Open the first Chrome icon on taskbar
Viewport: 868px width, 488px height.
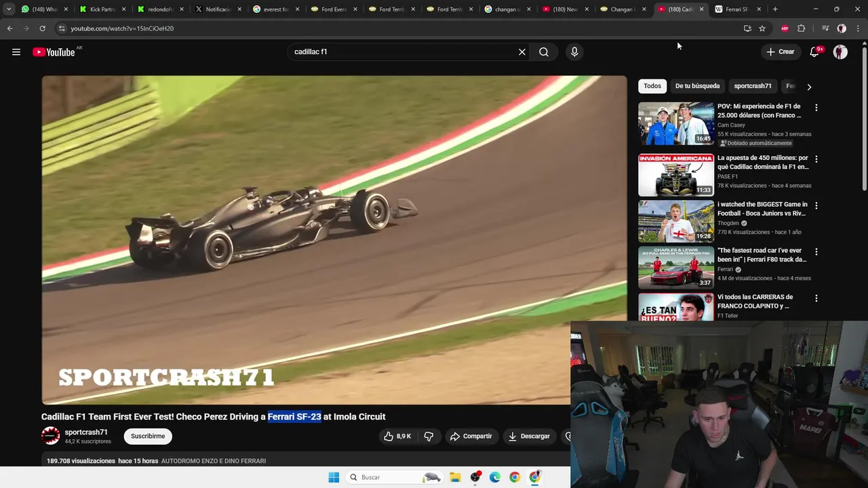point(515,477)
